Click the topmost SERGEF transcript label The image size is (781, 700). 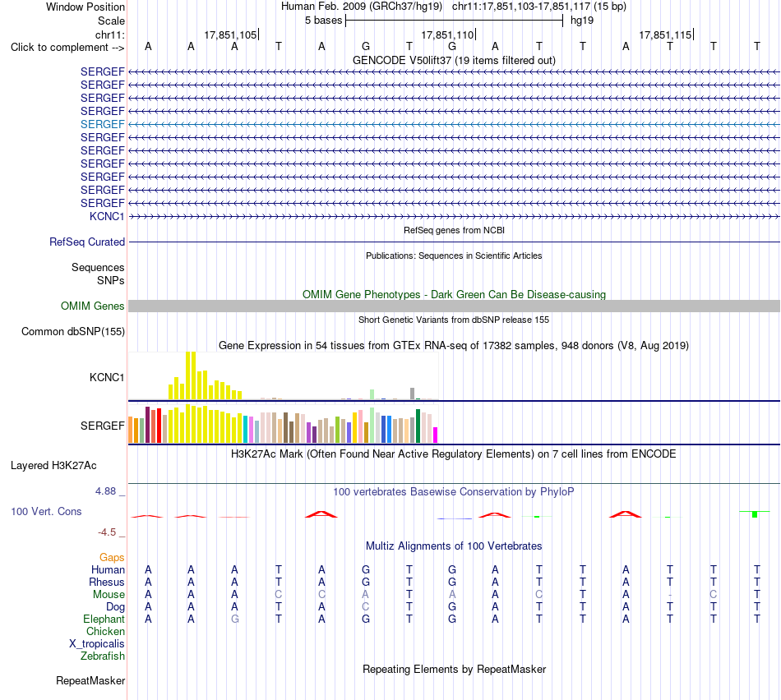click(x=102, y=71)
